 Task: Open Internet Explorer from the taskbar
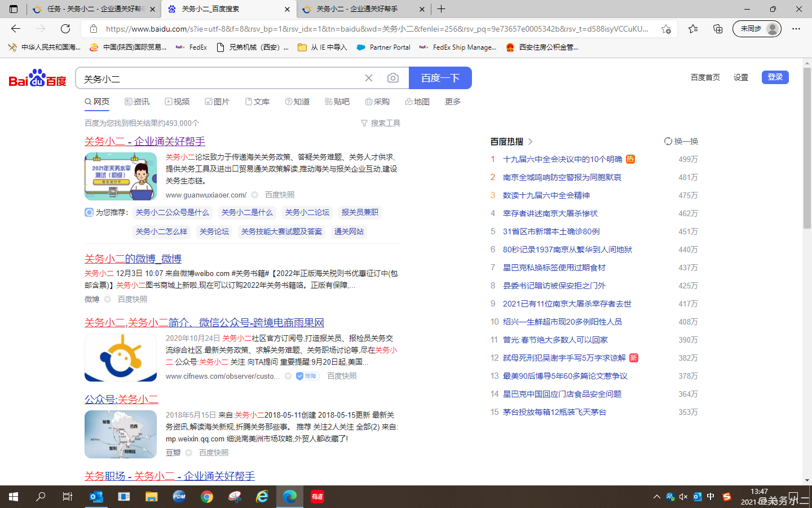(x=262, y=497)
